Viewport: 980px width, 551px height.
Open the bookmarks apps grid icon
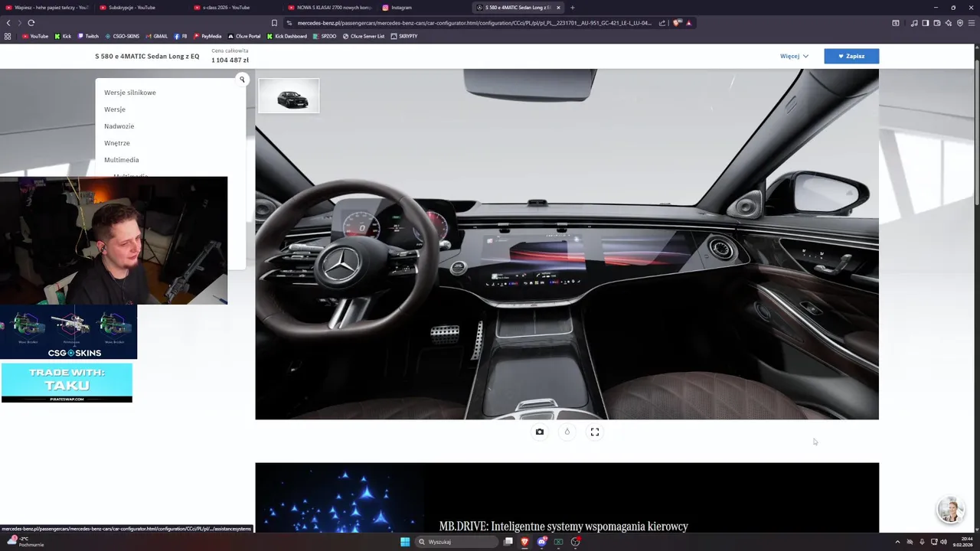click(8, 36)
